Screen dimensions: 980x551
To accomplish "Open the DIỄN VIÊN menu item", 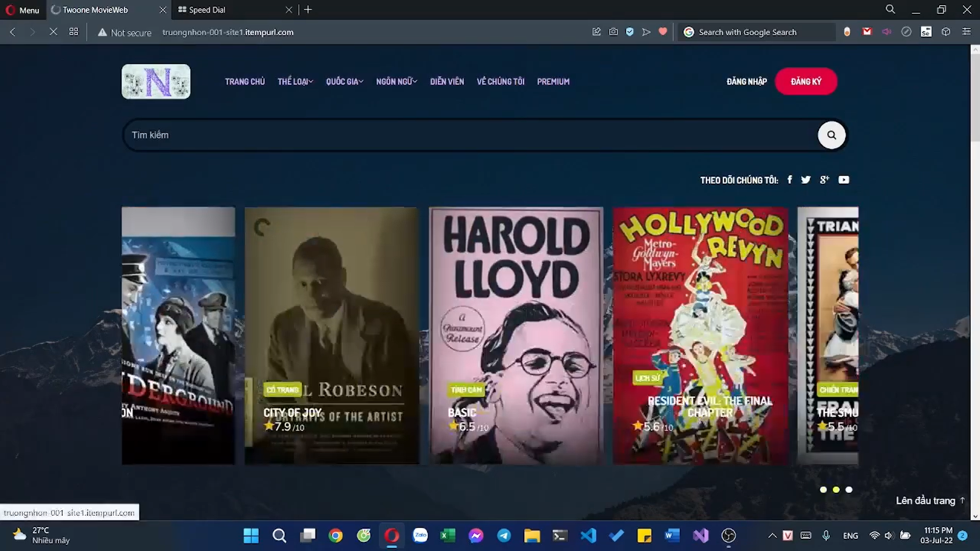I will [447, 82].
